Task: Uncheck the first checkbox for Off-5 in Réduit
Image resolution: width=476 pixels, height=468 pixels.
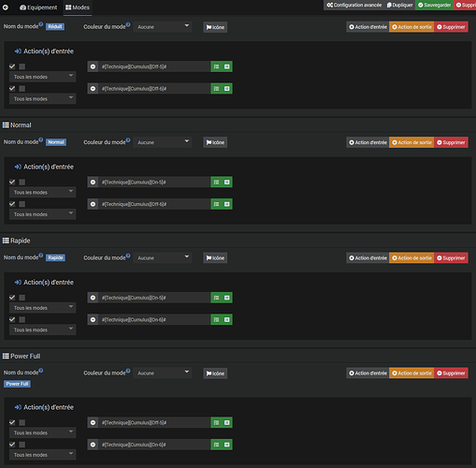Action: [x=12, y=66]
